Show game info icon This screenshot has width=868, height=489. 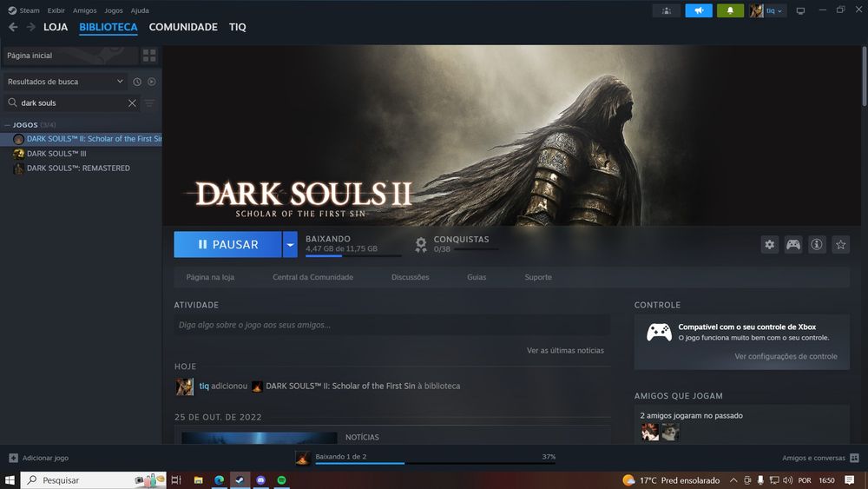pyautogui.click(x=817, y=244)
